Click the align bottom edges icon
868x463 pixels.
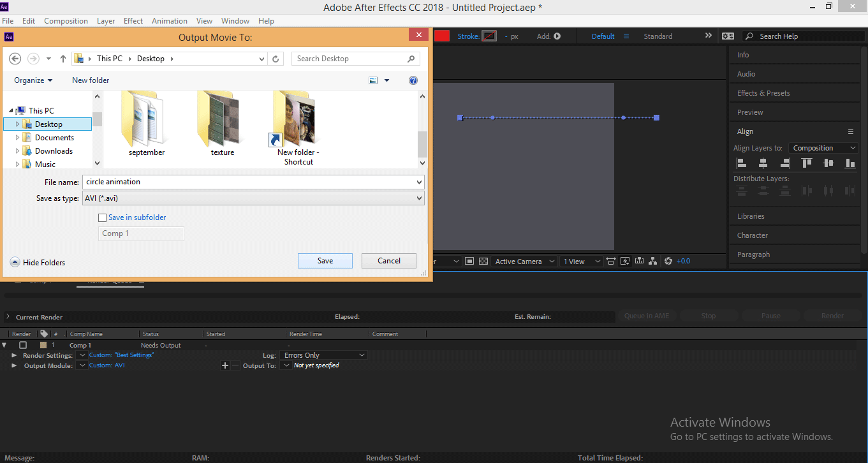pos(850,163)
